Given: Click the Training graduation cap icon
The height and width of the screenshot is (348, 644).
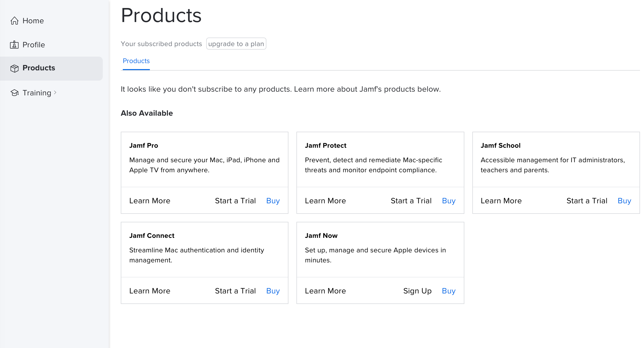Looking at the screenshot, I should click(x=14, y=93).
